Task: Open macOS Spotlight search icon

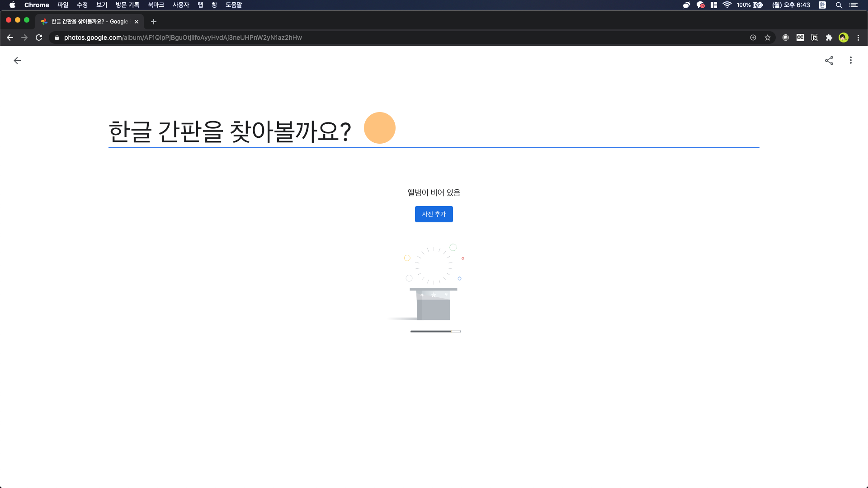Action: point(839,5)
